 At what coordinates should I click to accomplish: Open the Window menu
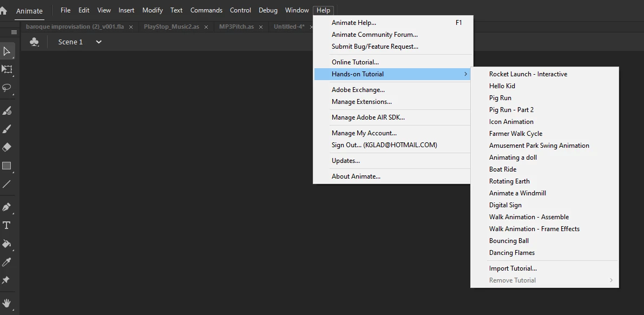tap(297, 10)
